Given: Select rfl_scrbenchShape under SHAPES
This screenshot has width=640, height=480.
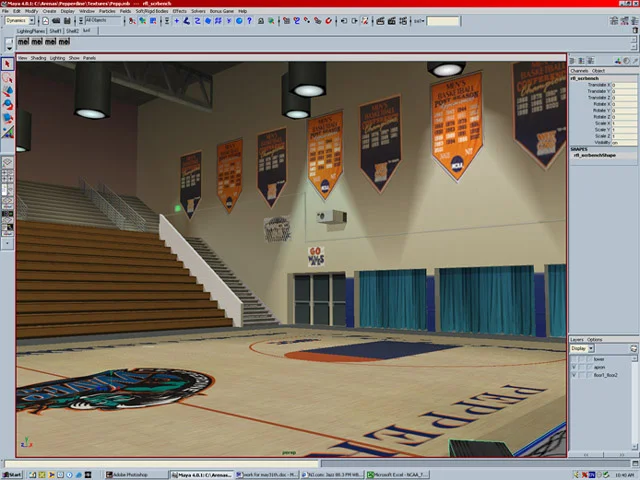Looking at the screenshot, I should [x=594, y=156].
